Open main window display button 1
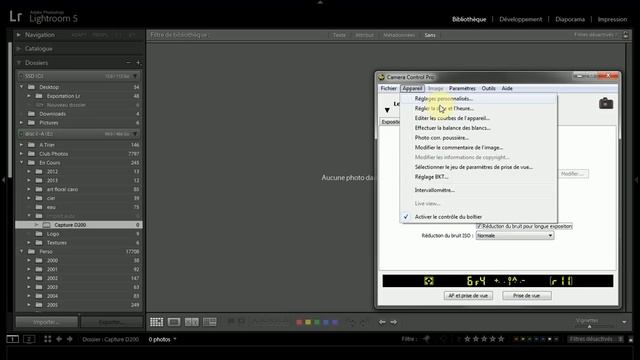The height and width of the screenshot is (360, 640). [x=12, y=339]
